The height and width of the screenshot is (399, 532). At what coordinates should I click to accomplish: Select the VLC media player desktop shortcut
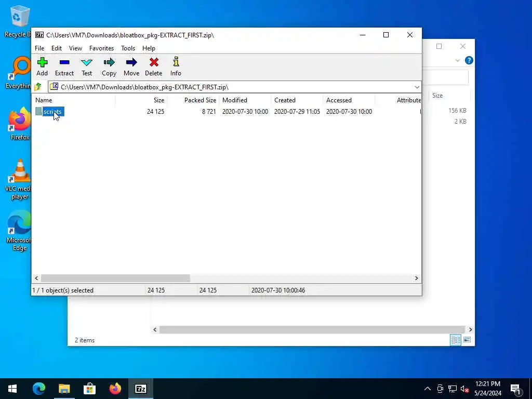click(x=19, y=180)
